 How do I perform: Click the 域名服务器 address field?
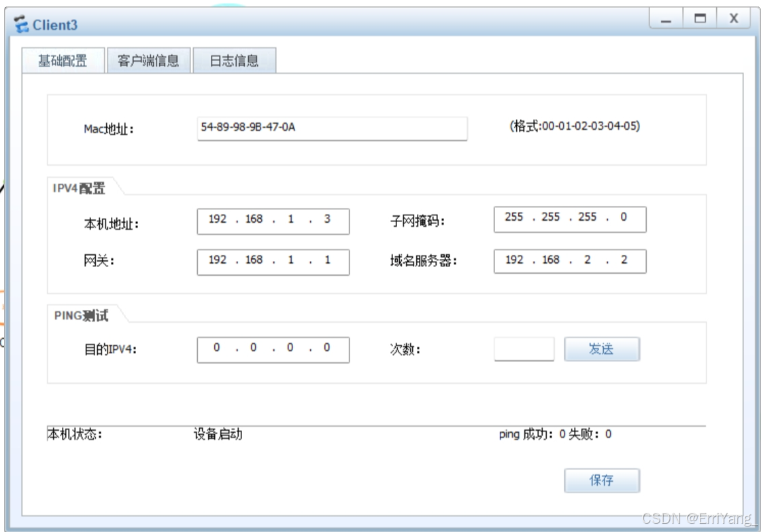[x=570, y=262]
